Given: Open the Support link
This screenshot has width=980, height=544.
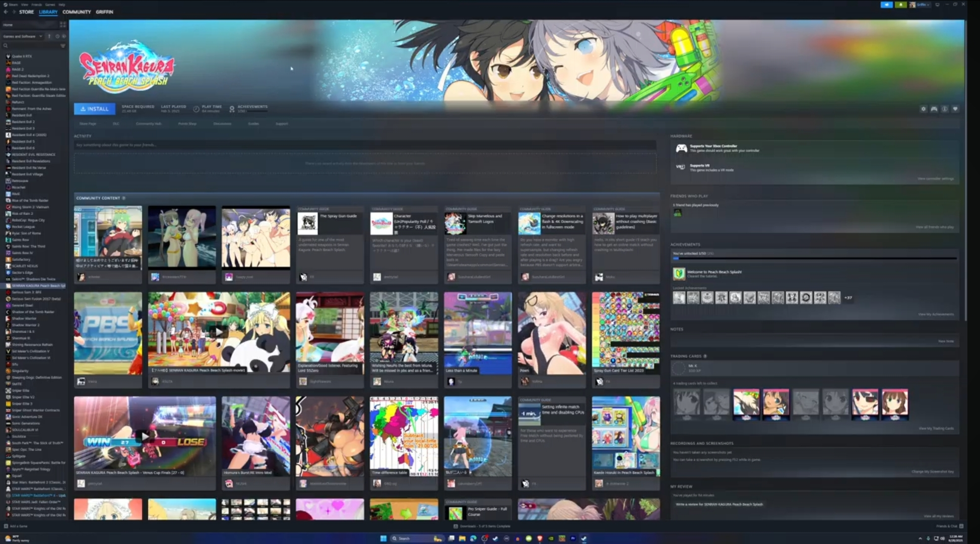Looking at the screenshot, I should point(282,124).
